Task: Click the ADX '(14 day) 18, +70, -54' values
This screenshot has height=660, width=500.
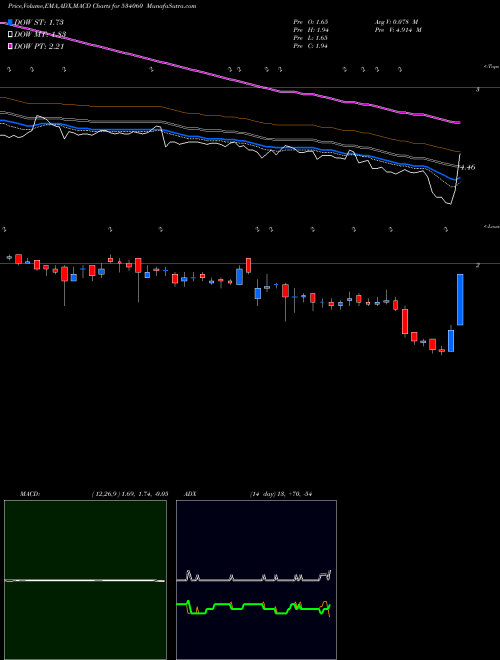Action: click(280, 494)
